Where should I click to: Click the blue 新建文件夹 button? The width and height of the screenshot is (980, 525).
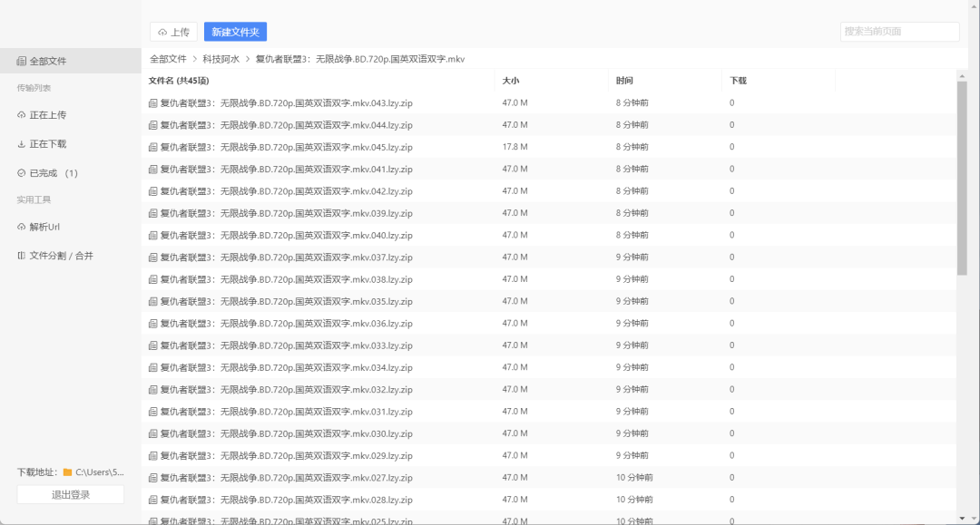point(235,32)
